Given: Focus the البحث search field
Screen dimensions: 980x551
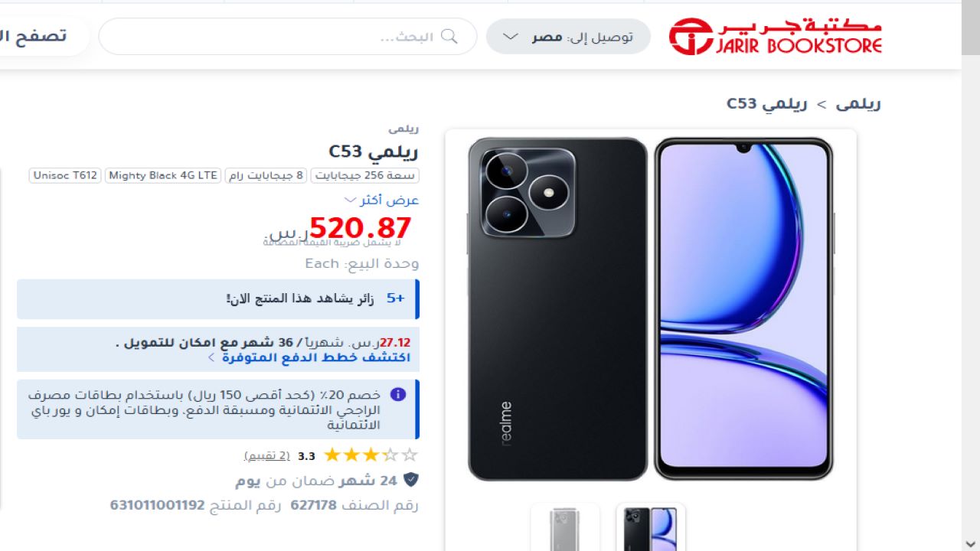Looking at the screenshot, I should (288, 36).
